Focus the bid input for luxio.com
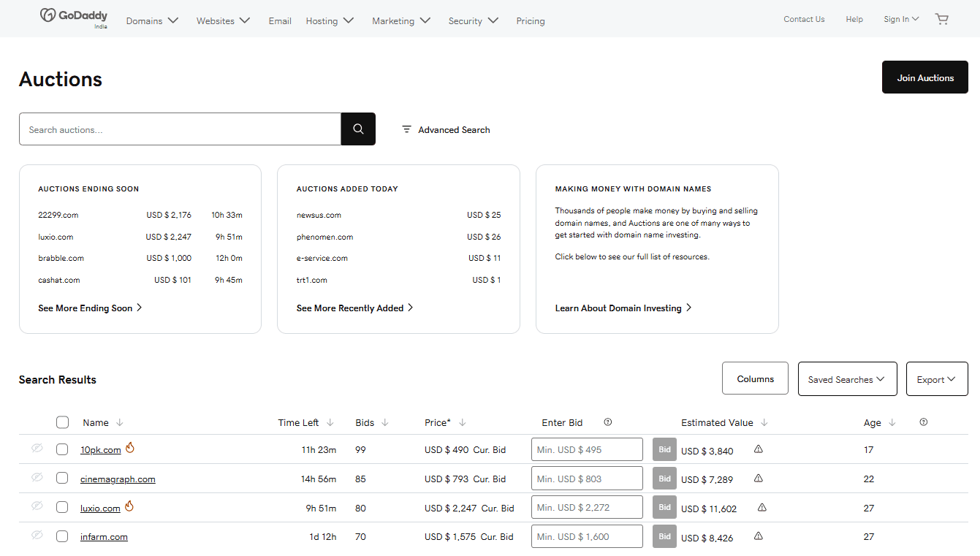The height and width of the screenshot is (556, 980). [x=587, y=508]
